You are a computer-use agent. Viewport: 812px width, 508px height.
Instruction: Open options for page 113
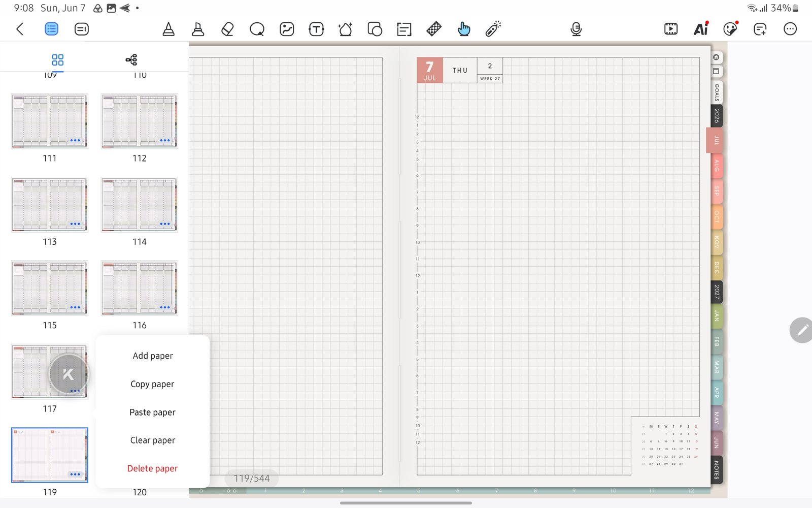[75, 224]
